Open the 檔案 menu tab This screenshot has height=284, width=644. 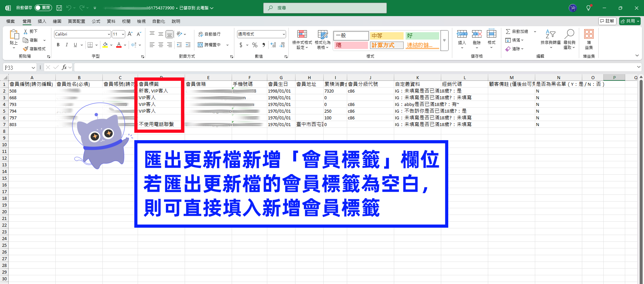pyautogui.click(x=10, y=21)
